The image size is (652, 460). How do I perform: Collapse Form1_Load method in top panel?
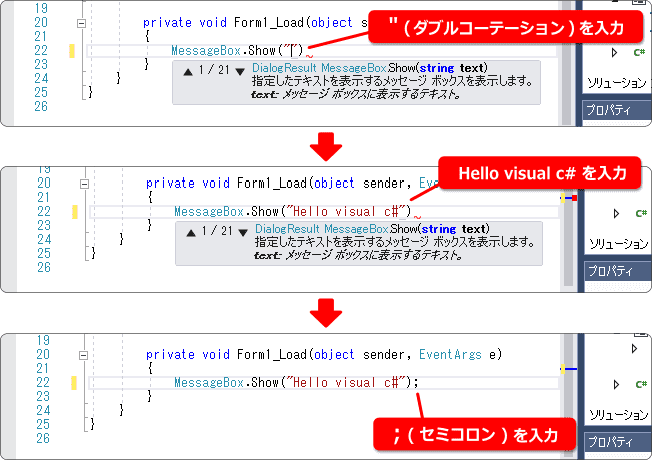[x=81, y=21]
